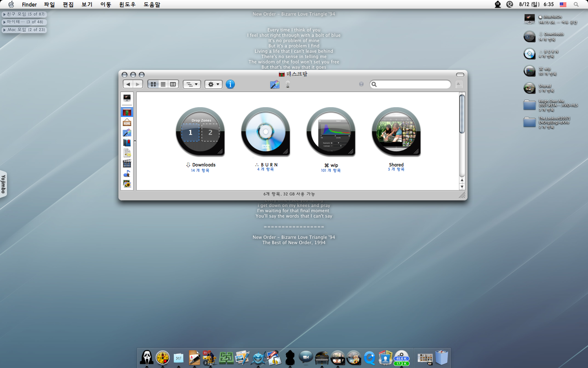Open QuickTime Player in dock
The height and width of the screenshot is (368, 588).
(370, 358)
